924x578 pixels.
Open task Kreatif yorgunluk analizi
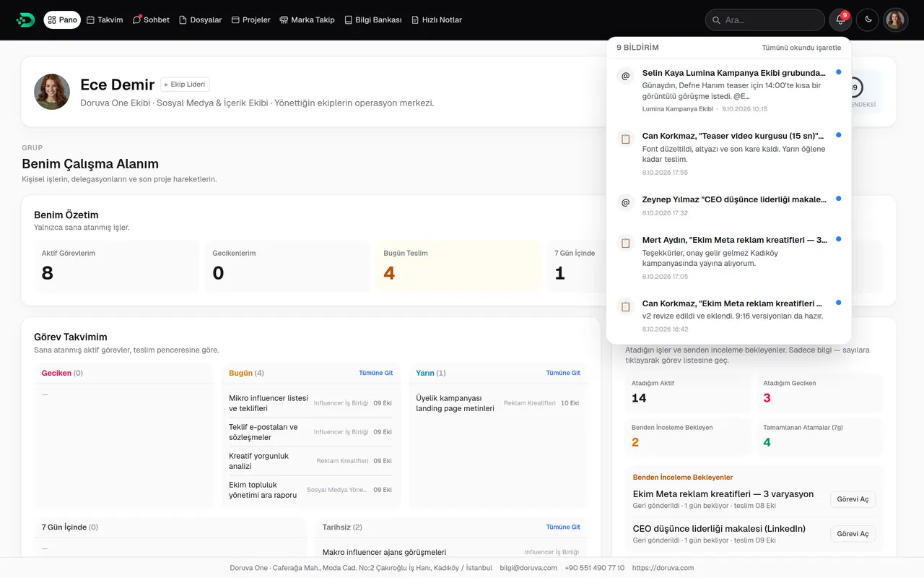point(310,461)
